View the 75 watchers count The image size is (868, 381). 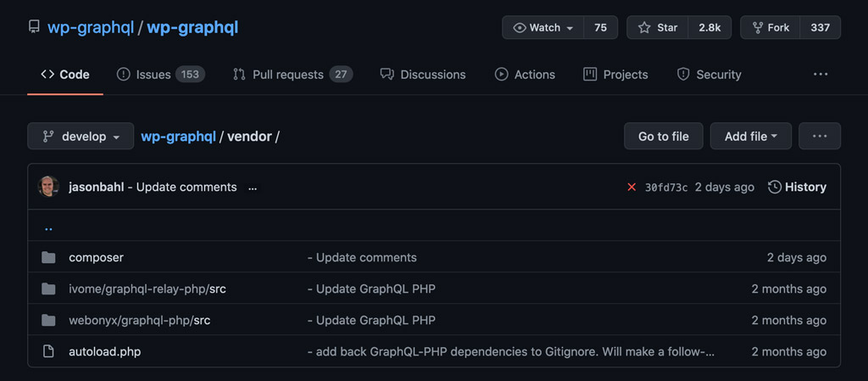point(601,27)
